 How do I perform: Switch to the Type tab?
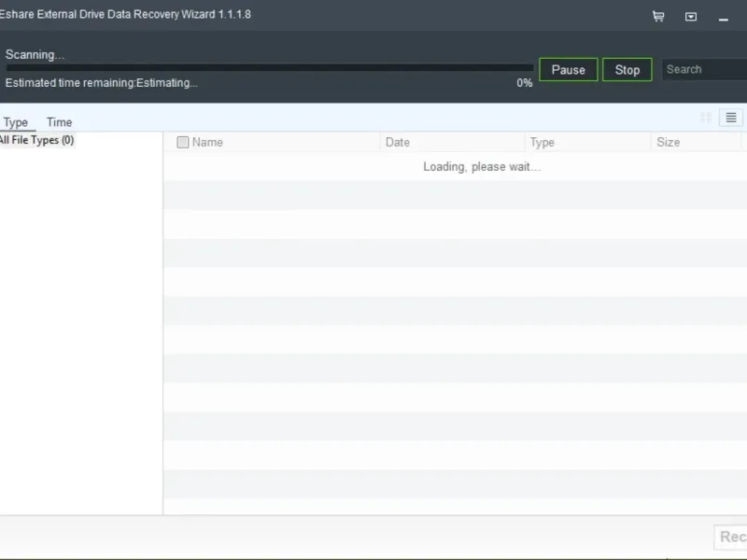(x=16, y=122)
